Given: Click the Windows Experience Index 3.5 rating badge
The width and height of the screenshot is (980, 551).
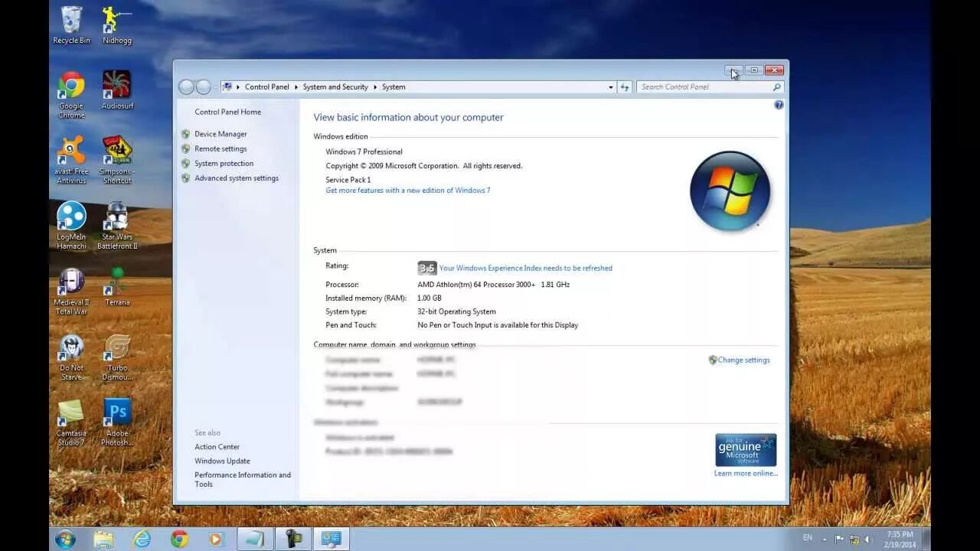Looking at the screenshot, I should point(426,268).
